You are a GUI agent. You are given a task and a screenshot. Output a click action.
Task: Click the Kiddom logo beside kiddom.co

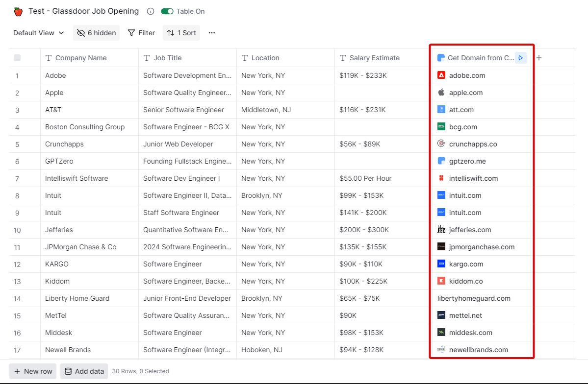point(441,281)
